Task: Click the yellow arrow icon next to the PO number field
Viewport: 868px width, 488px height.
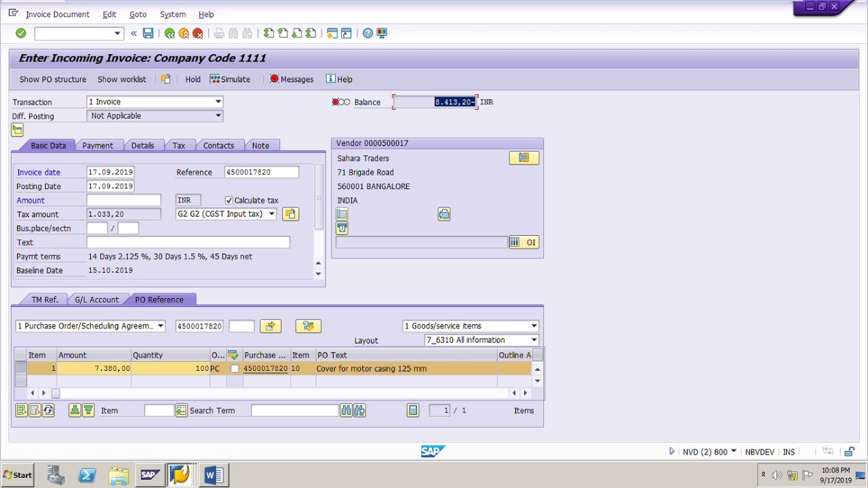Action: (270, 326)
